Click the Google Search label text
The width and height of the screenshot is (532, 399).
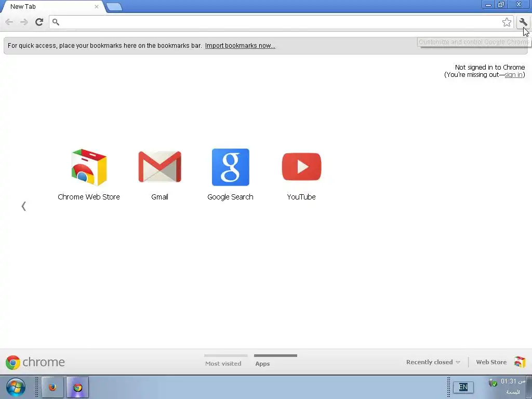point(230,197)
